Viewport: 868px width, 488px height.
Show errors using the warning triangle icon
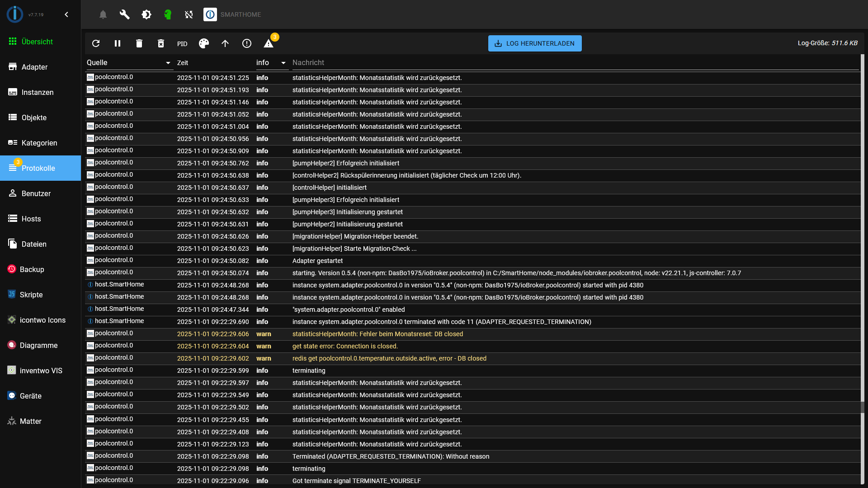pyautogui.click(x=269, y=43)
